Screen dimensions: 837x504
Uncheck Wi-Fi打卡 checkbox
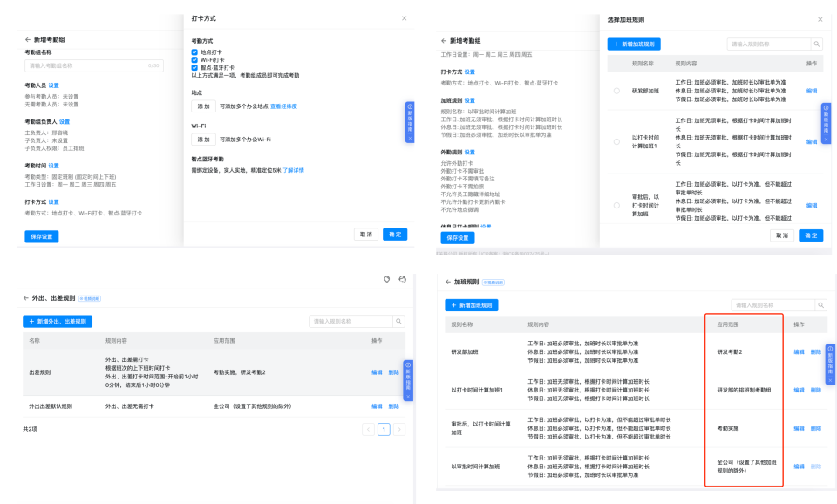click(194, 60)
